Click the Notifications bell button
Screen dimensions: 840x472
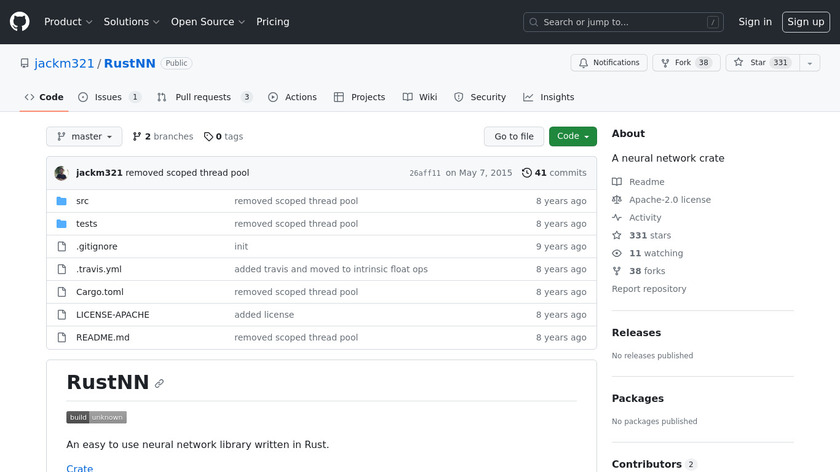click(x=609, y=63)
